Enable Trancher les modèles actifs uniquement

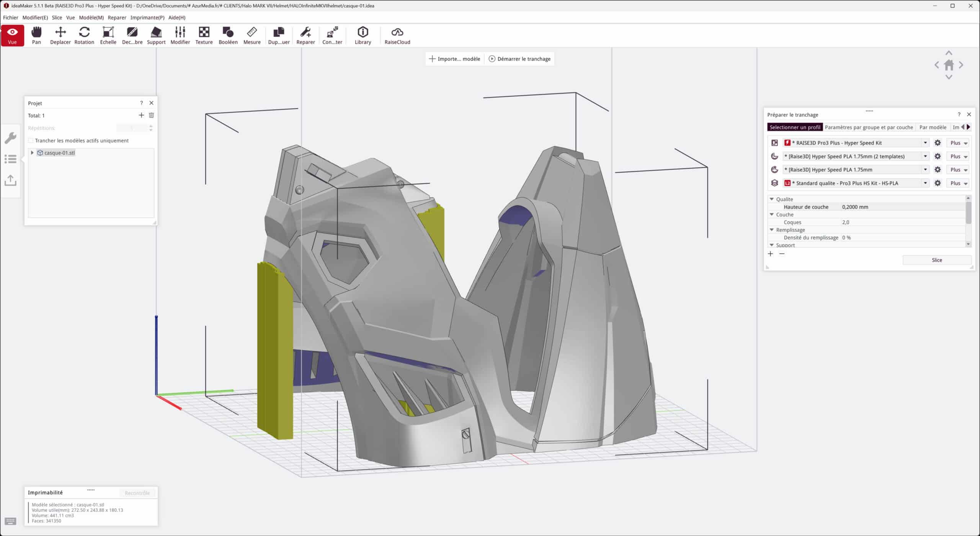(31, 141)
